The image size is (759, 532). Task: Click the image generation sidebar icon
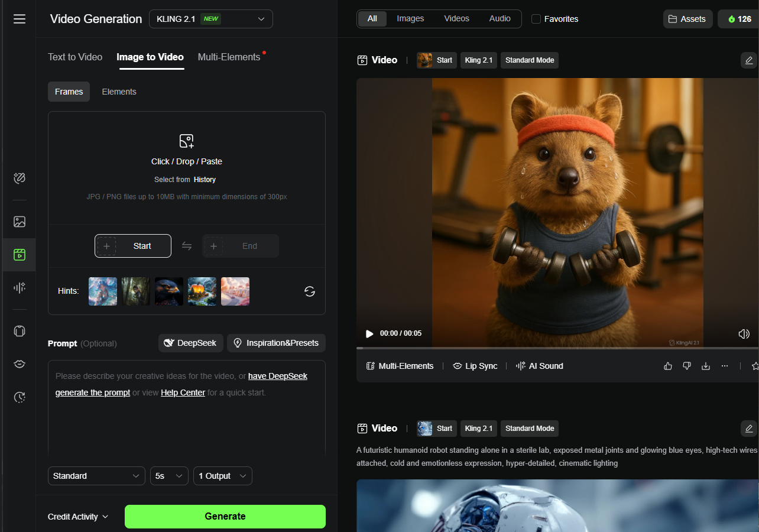pos(20,222)
